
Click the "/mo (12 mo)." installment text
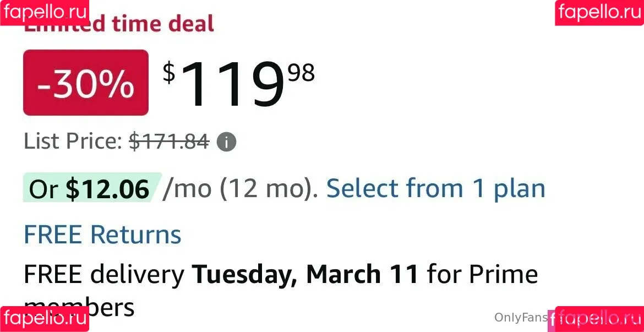240,189
